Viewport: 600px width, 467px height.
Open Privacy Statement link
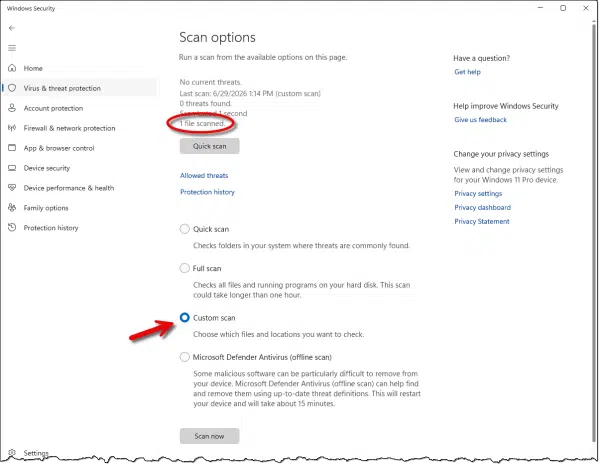[482, 221]
